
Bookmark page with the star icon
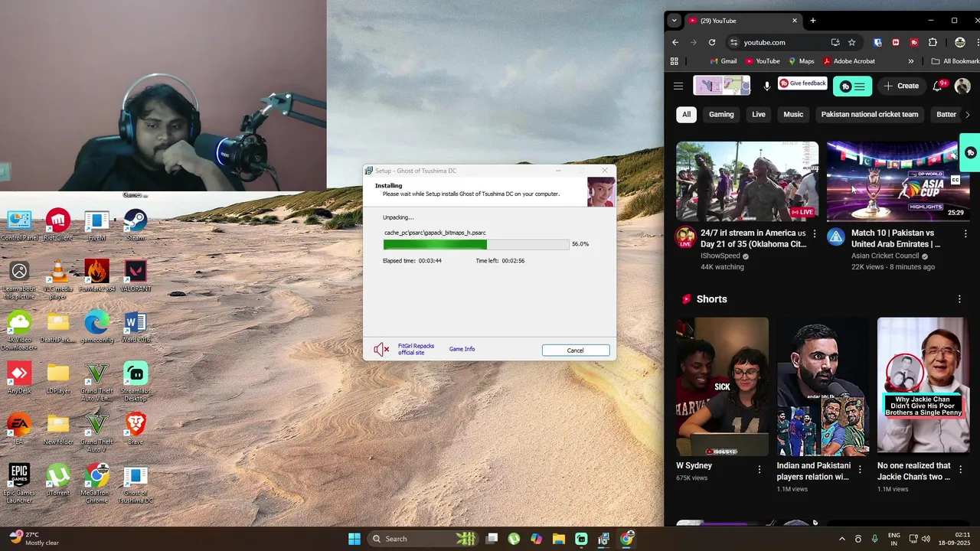click(851, 42)
